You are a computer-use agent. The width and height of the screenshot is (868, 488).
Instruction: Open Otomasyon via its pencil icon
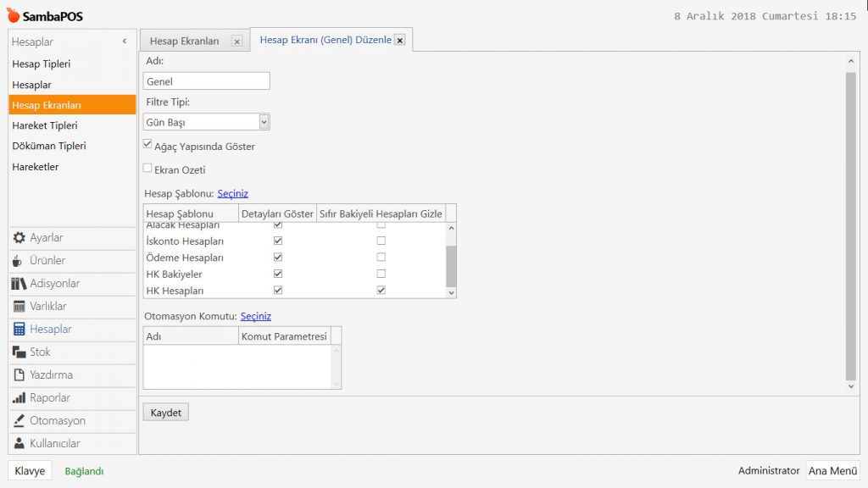19,421
